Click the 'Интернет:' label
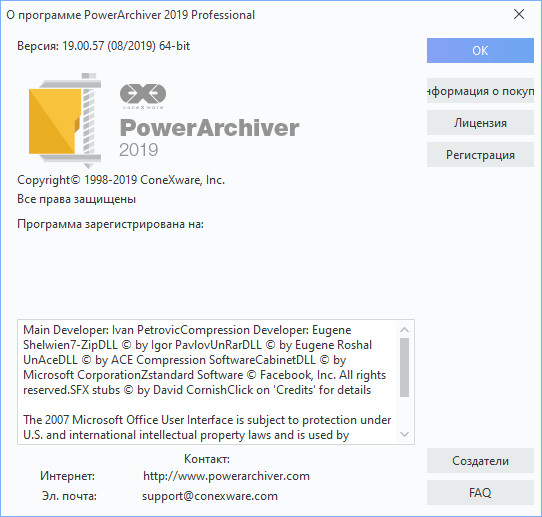 tap(67, 476)
